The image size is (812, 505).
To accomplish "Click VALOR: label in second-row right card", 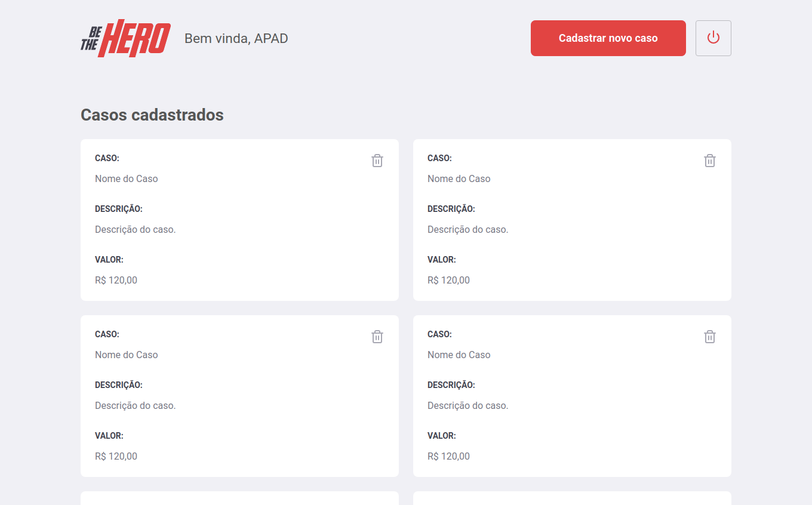I will pos(442,436).
